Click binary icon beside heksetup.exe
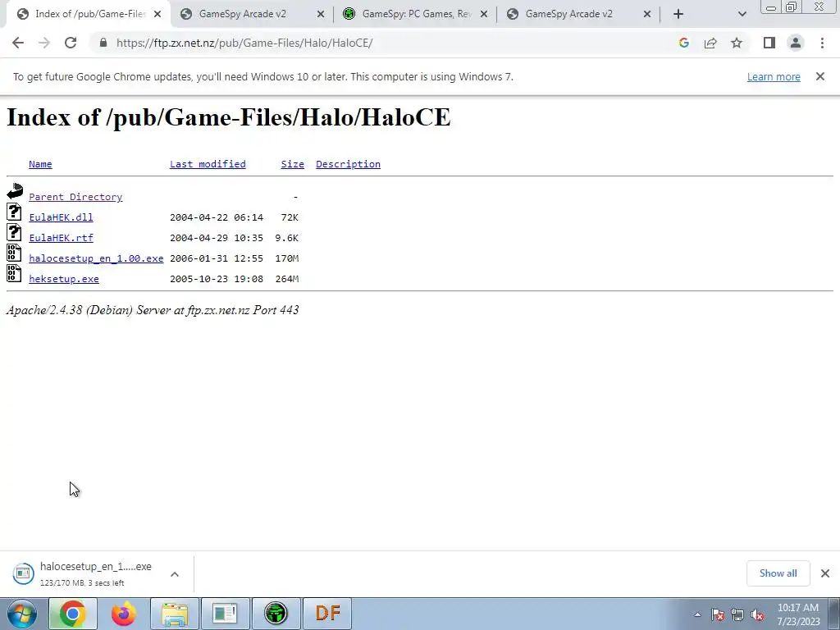The width and height of the screenshot is (840, 630). tap(15, 273)
